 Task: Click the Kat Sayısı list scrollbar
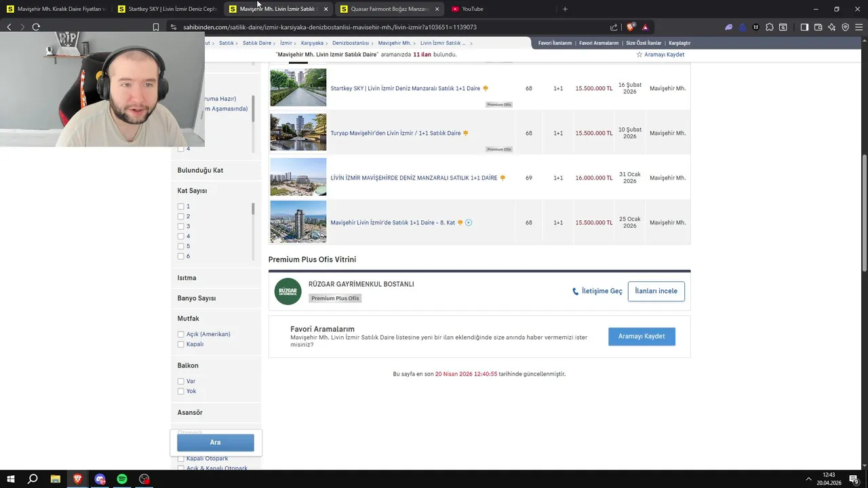click(253, 209)
